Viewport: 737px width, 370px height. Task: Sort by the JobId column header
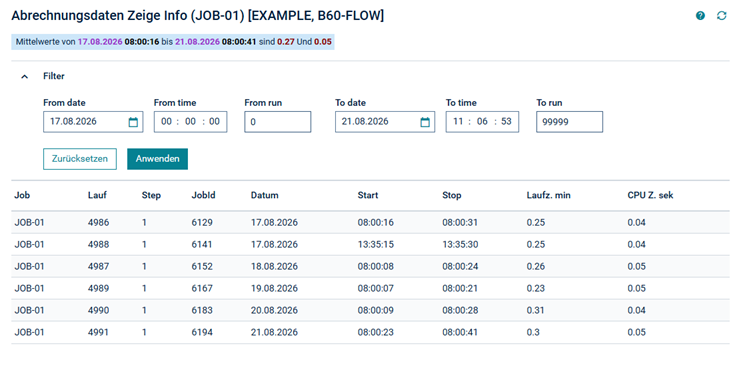[204, 195]
